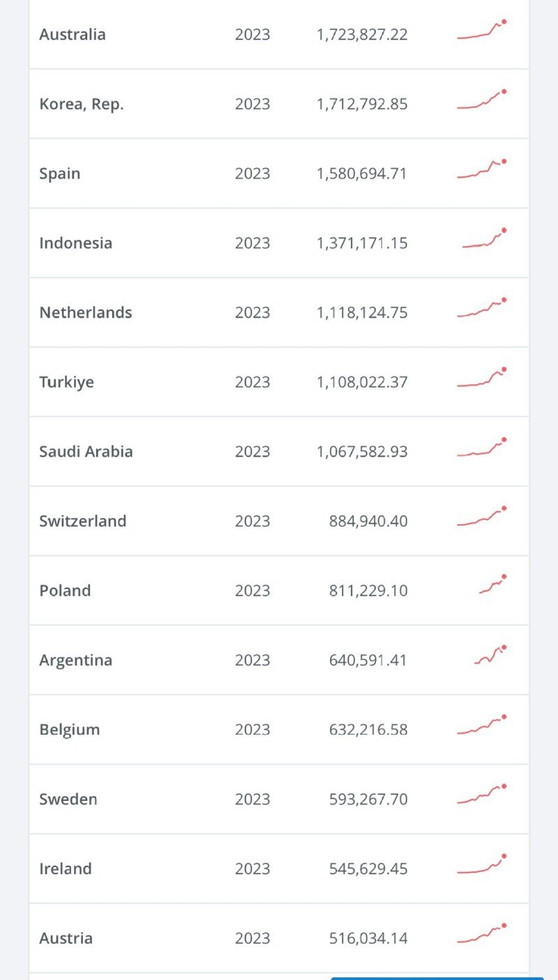Viewport: 558px width, 980px height.
Task: Open Indonesia's sparkline trend graph
Action: pyautogui.click(x=484, y=238)
